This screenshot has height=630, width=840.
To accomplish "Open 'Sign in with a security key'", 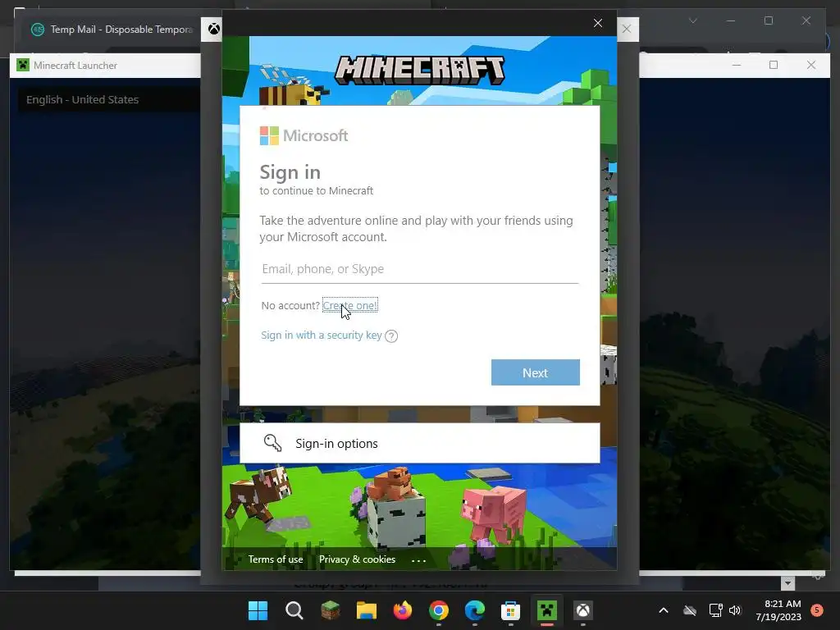I will [322, 336].
